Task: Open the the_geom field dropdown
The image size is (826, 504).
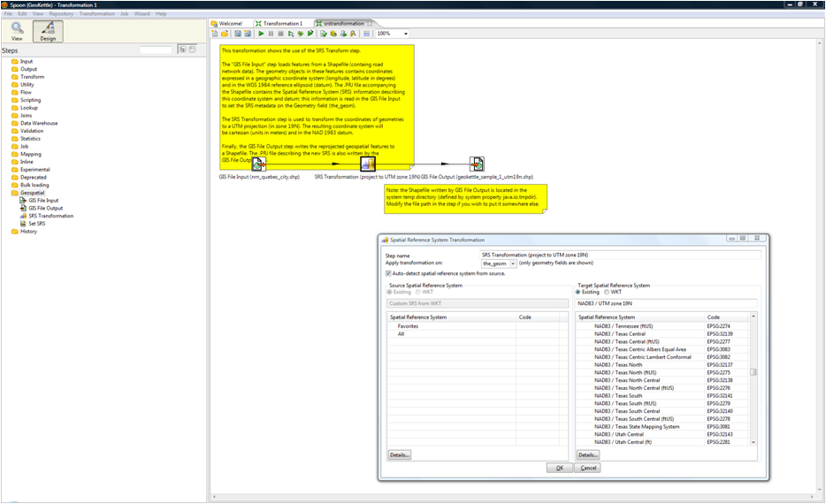Action: [x=513, y=263]
